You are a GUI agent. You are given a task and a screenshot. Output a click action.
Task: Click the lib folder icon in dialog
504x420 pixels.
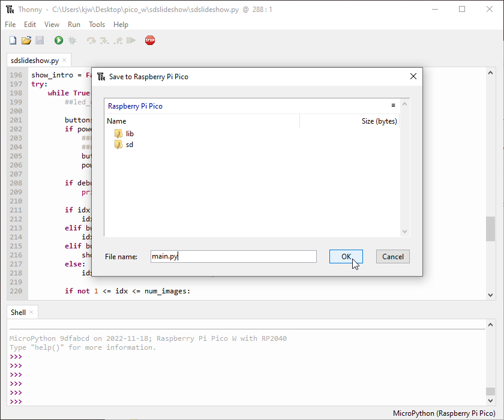pos(118,133)
